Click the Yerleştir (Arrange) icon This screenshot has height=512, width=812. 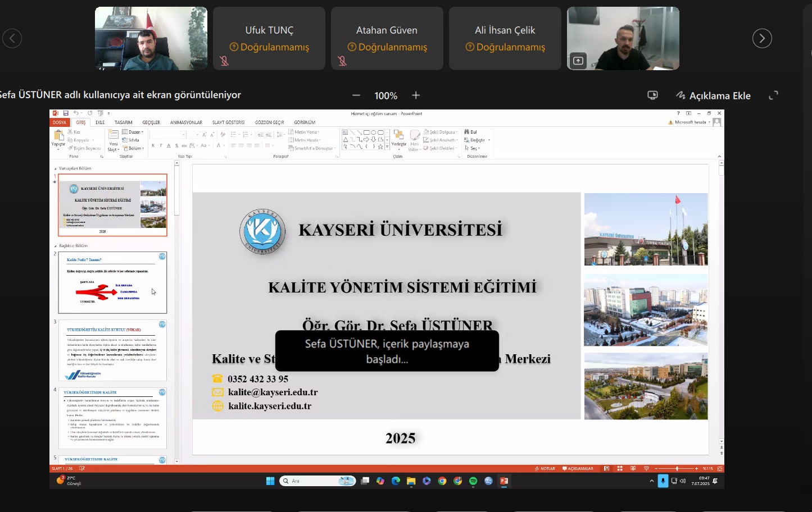398,135
